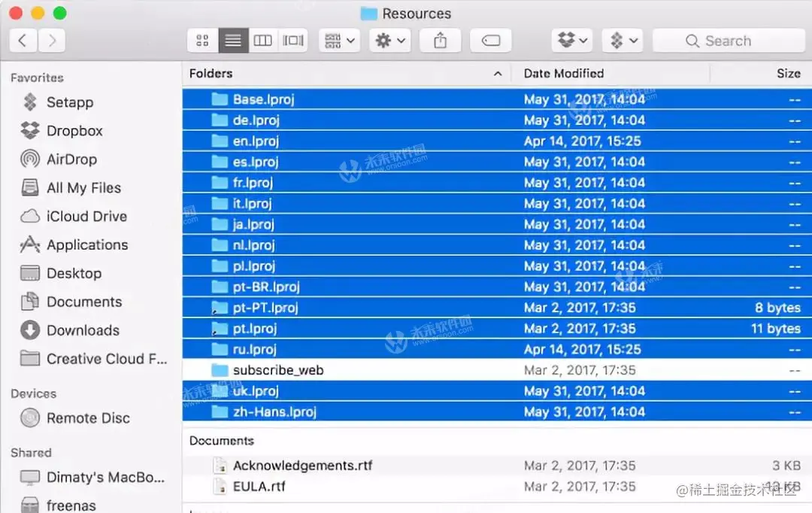The height and width of the screenshot is (513, 812).
Task: Click the Edit Tags toolbar button
Action: pyautogui.click(x=490, y=41)
